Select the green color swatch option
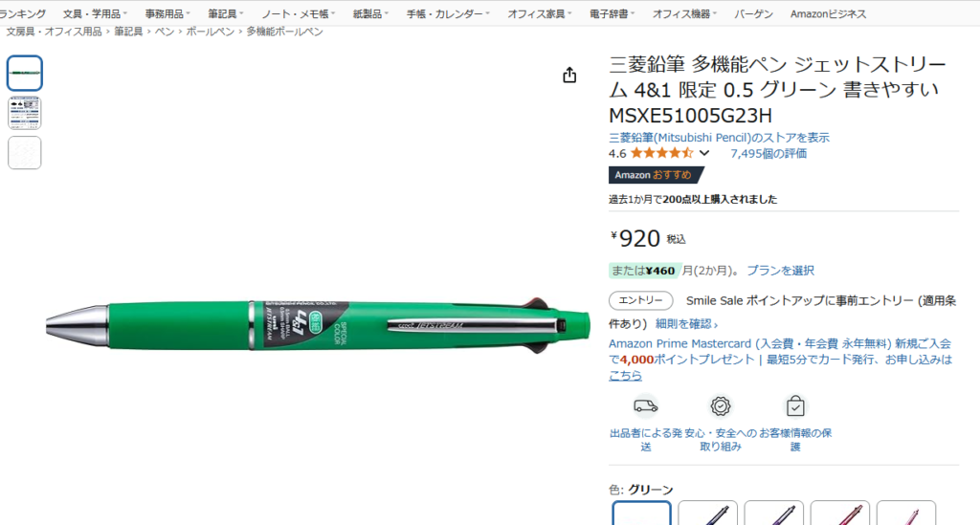 pyautogui.click(x=641, y=513)
